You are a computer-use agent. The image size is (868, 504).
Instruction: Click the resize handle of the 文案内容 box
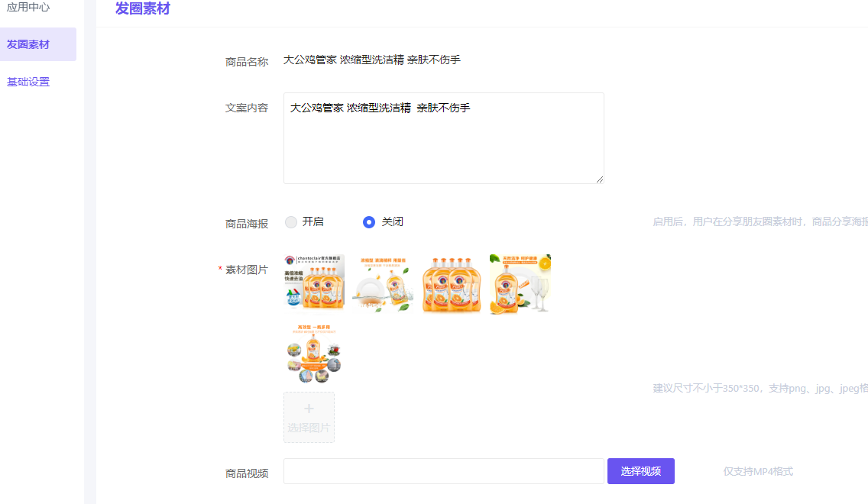click(x=600, y=179)
